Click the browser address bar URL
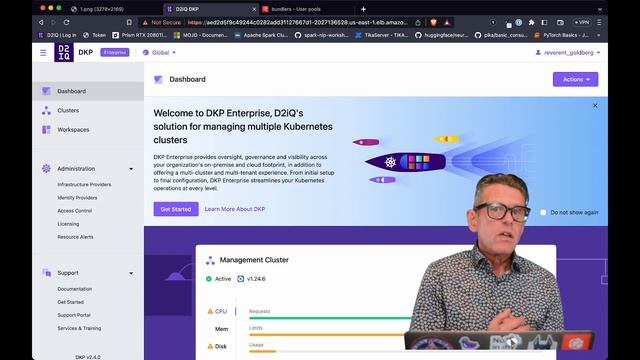640x360 pixels. tap(298, 22)
